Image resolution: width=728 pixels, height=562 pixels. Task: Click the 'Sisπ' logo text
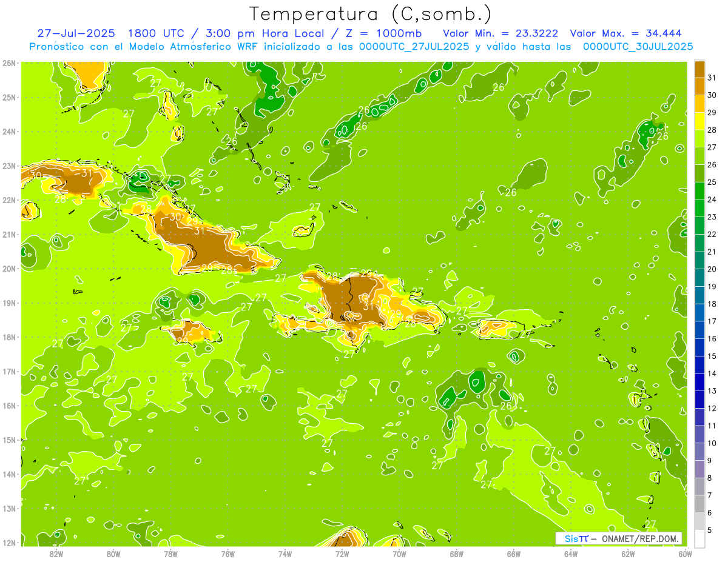click(x=576, y=538)
